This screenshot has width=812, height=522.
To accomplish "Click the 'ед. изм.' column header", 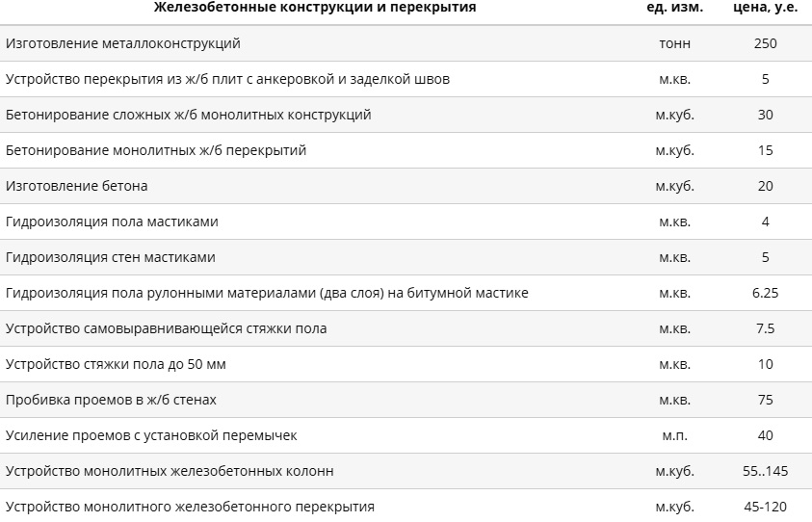I will point(675,8).
